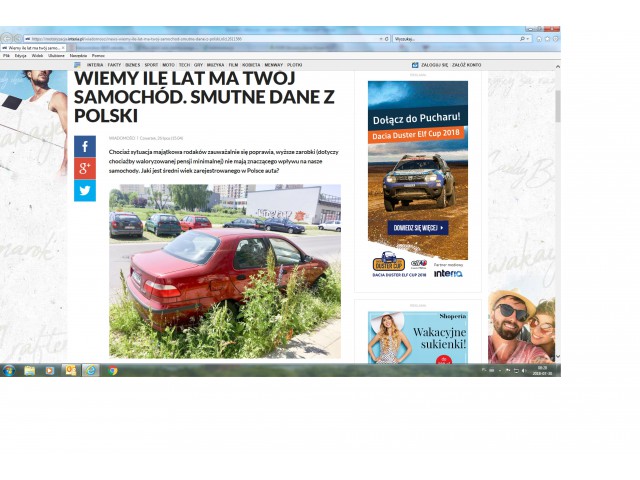
Task: Click the red car article photo
Action: (224, 270)
